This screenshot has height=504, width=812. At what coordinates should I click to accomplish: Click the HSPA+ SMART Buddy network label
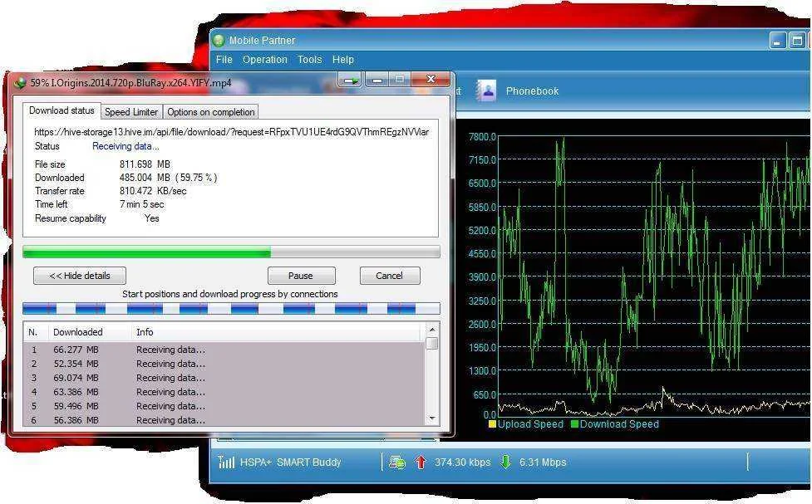(x=291, y=462)
